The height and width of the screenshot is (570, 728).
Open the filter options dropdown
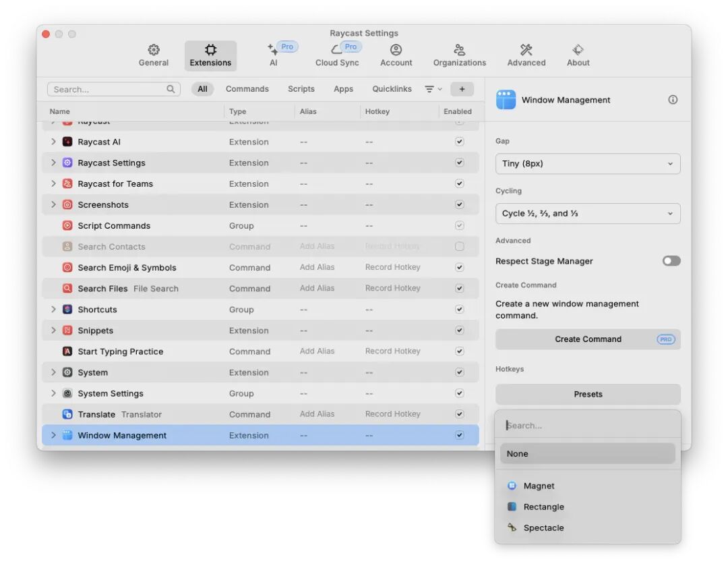click(433, 89)
